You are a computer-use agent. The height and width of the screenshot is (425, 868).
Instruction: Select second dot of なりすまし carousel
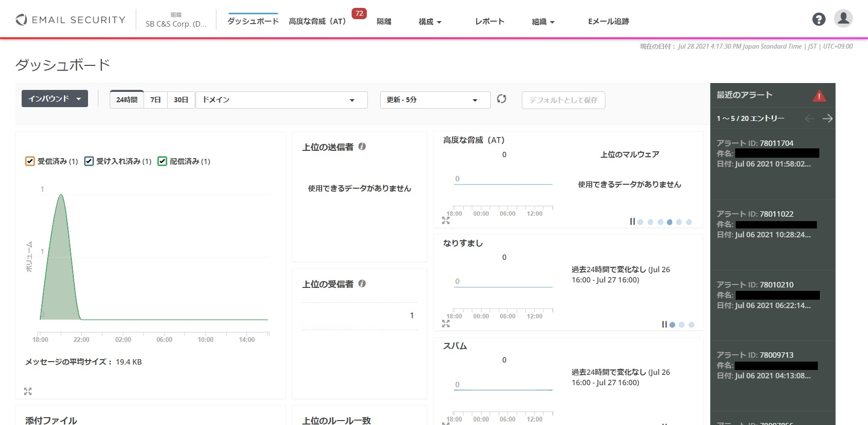(x=682, y=325)
